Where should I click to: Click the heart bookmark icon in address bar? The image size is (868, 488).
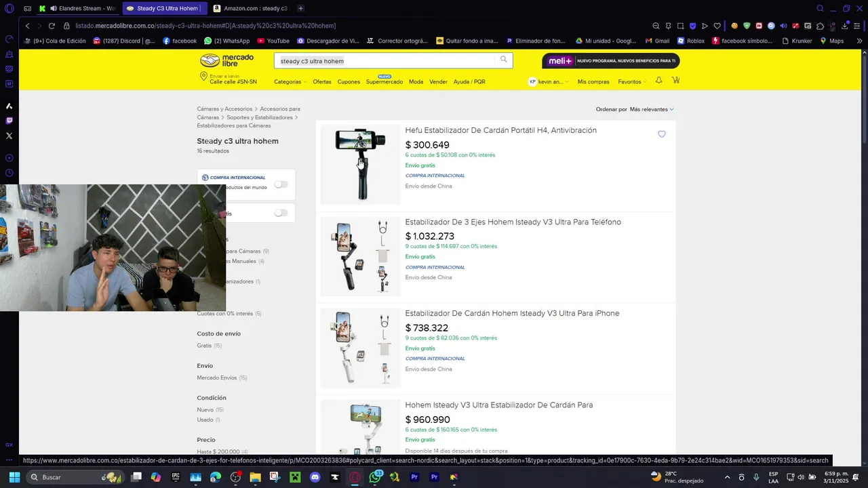(x=717, y=26)
